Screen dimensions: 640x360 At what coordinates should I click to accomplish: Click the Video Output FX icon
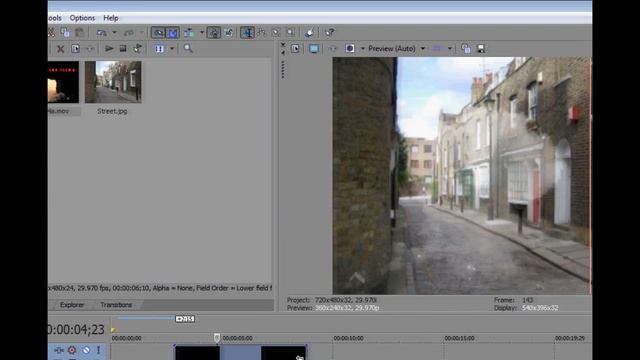[x=333, y=49]
